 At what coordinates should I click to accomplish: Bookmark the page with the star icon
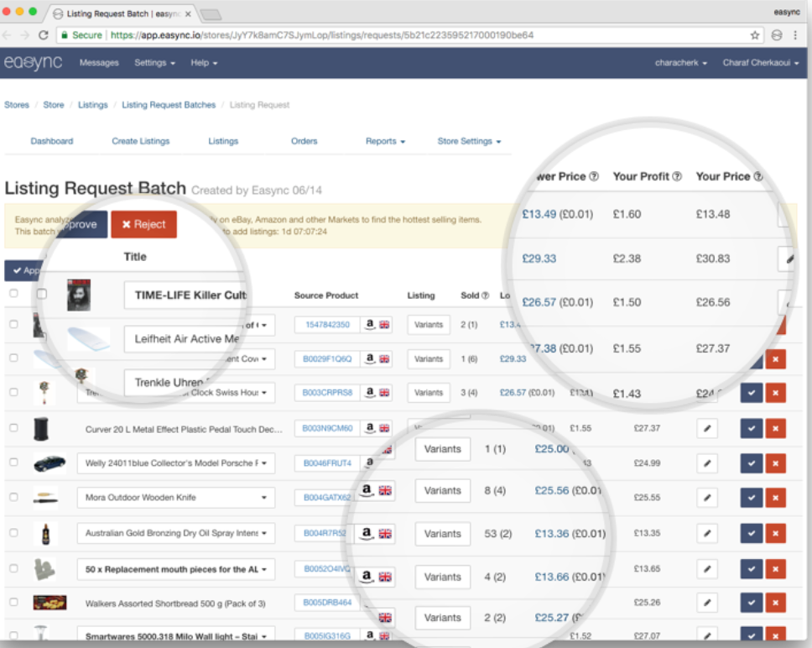click(754, 35)
